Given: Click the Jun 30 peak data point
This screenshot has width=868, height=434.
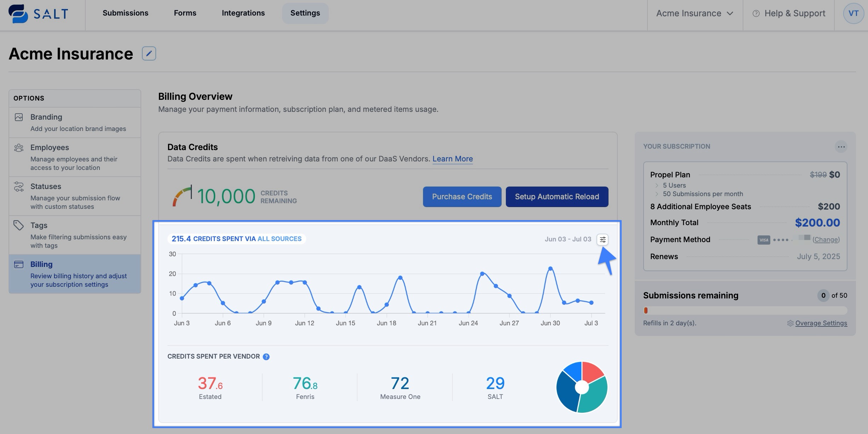Looking at the screenshot, I should (x=550, y=269).
